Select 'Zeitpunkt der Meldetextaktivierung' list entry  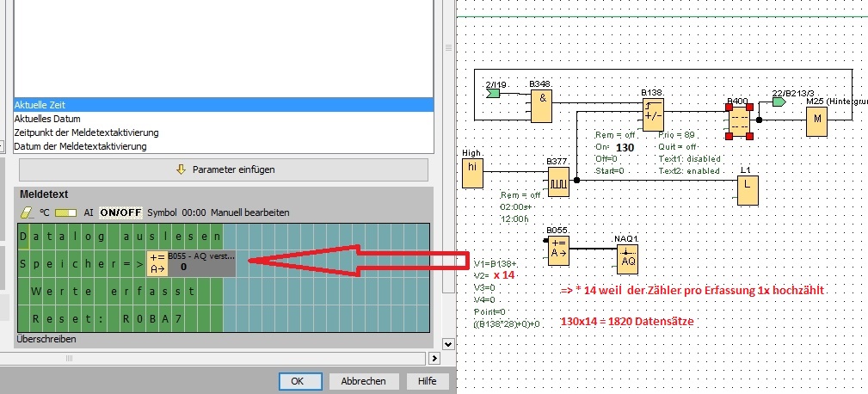[x=86, y=132]
